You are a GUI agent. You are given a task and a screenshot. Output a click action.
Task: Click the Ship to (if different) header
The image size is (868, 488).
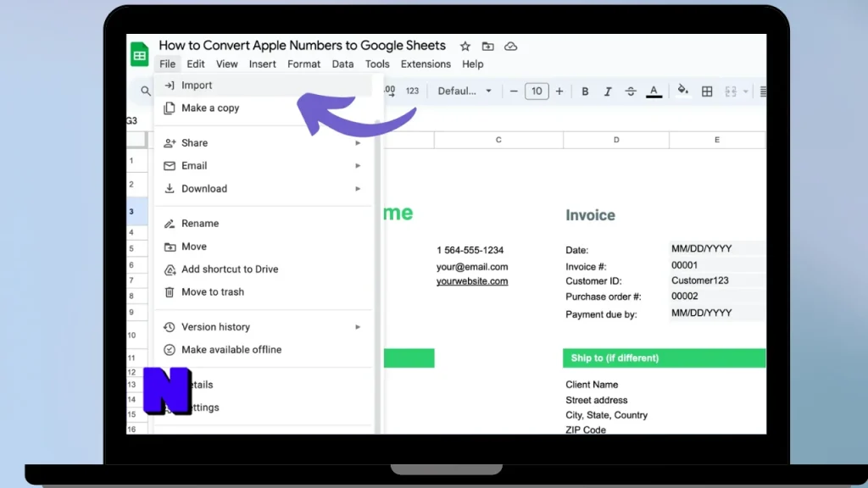665,358
